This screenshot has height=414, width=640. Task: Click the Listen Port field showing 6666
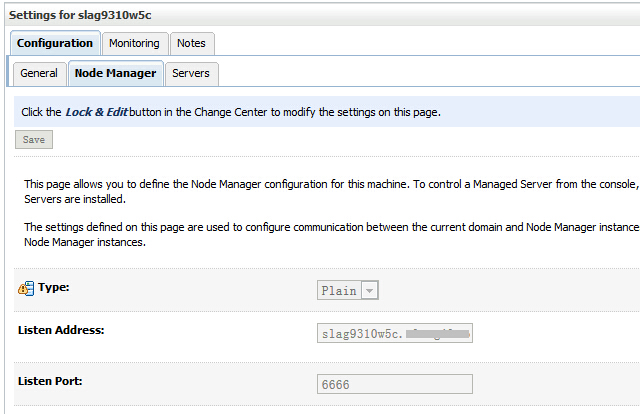tap(394, 384)
